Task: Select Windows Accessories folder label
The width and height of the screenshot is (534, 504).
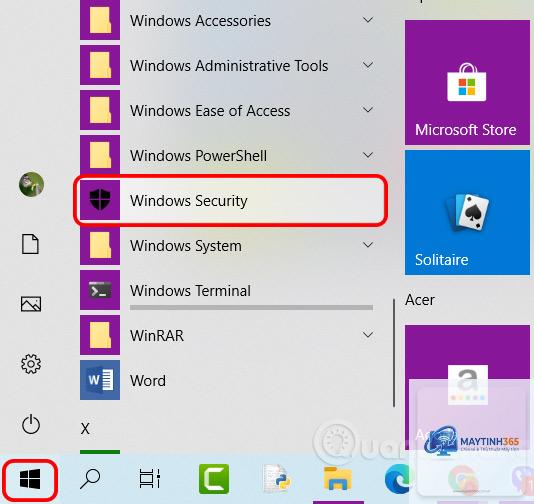Action: (200, 21)
